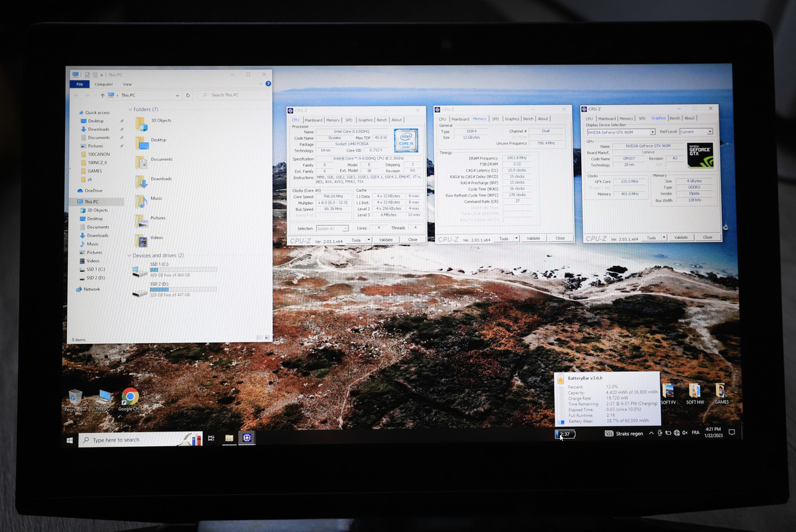Switch to Mainboard tab in first CPU-Z window
796x532 pixels.
(313, 120)
